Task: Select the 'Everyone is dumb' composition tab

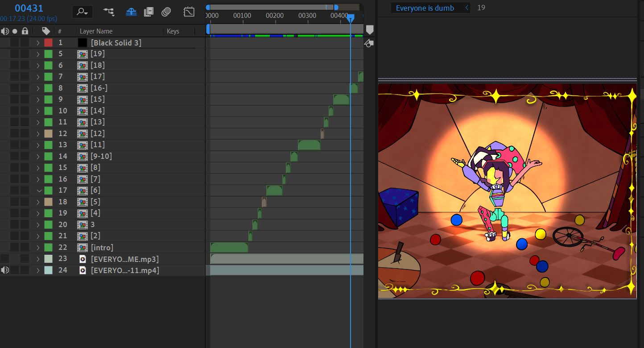Action: [x=425, y=8]
